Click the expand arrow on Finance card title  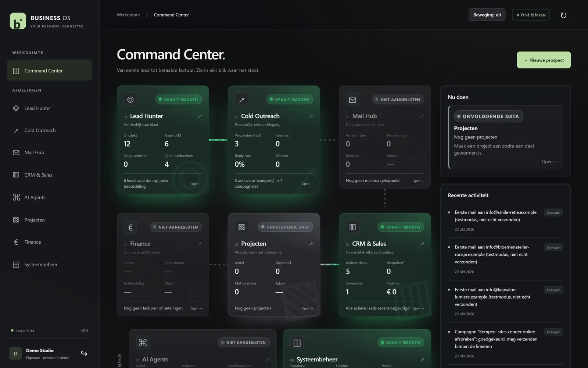200,244
